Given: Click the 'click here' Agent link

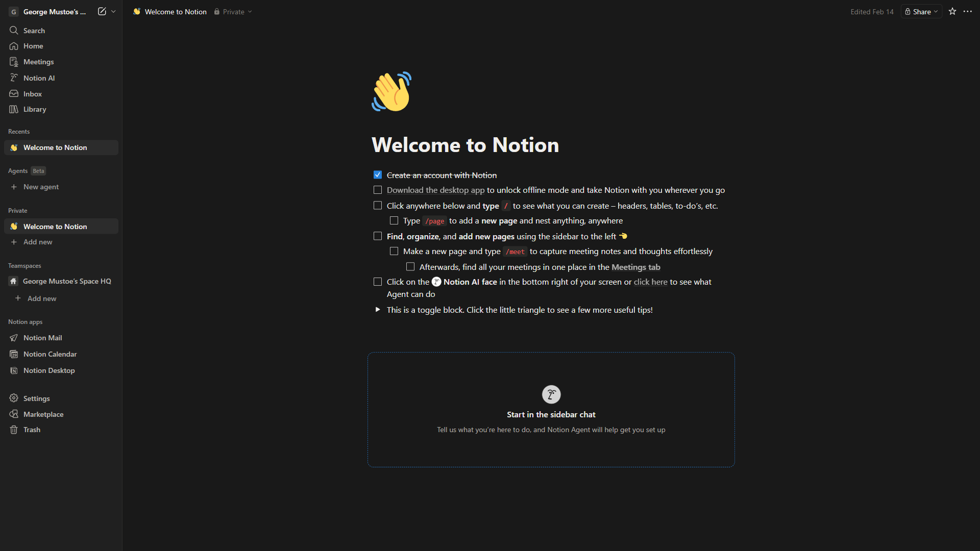Looking at the screenshot, I should coord(650,282).
